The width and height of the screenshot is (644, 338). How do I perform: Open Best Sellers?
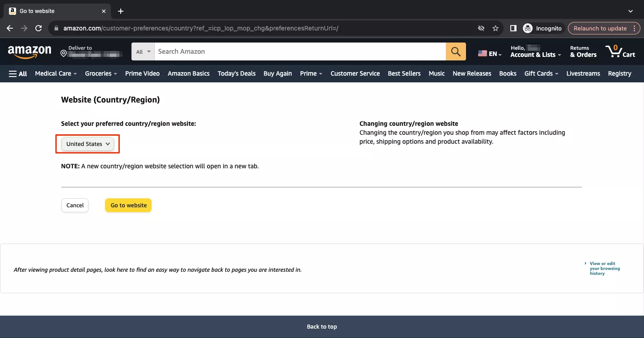coord(404,73)
